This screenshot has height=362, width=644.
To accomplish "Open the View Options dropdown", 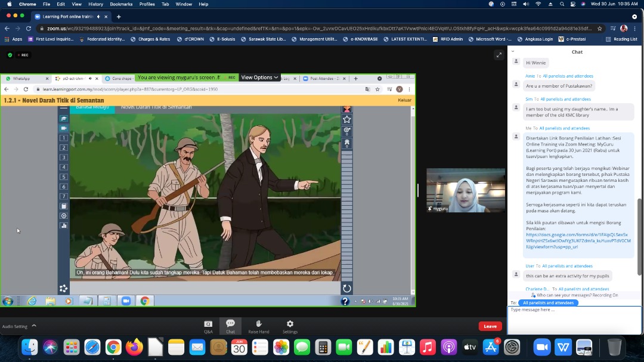I will point(259,78).
